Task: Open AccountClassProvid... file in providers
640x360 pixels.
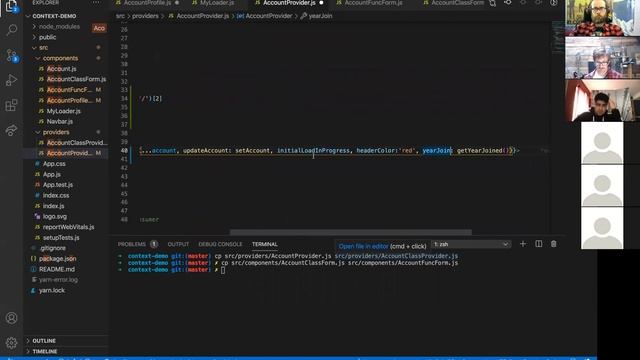Action: 77,143
